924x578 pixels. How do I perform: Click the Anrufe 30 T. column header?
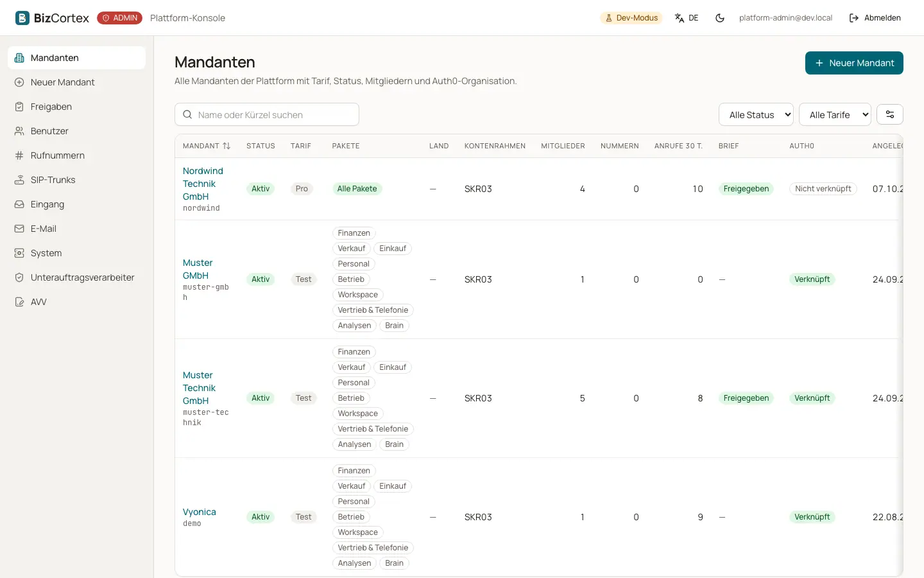tap(678, 146)
